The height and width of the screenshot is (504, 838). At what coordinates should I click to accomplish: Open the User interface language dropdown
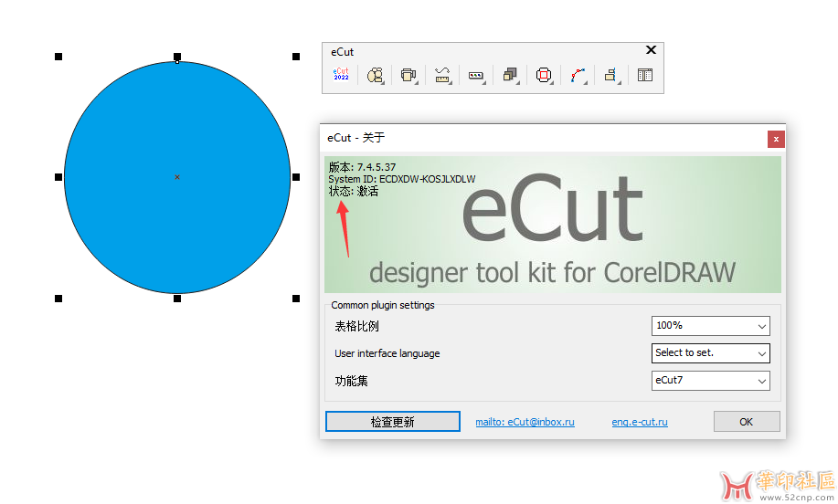710,353
